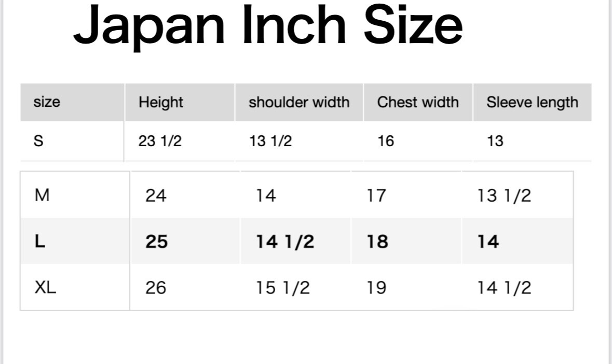This screenshot has width=612, height=364.
Task: Select the bold L size row label
Action: tap(40, 241)
